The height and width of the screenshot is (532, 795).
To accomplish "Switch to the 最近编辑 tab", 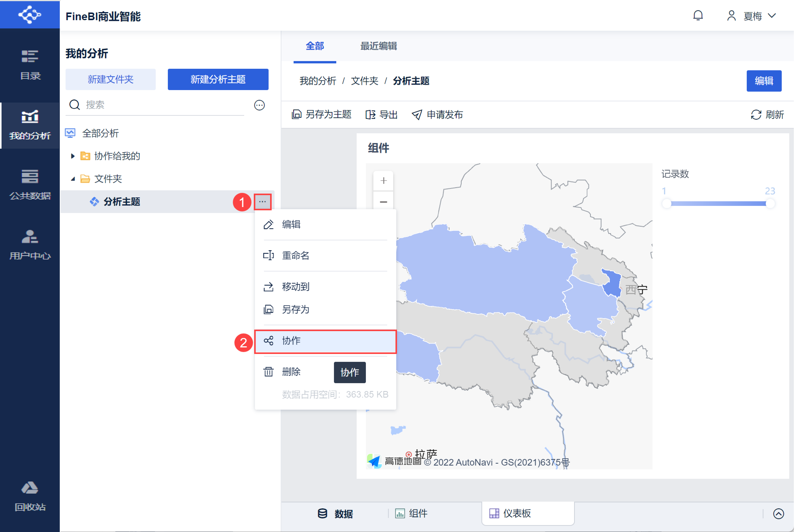I will click(x=379, y=46).
